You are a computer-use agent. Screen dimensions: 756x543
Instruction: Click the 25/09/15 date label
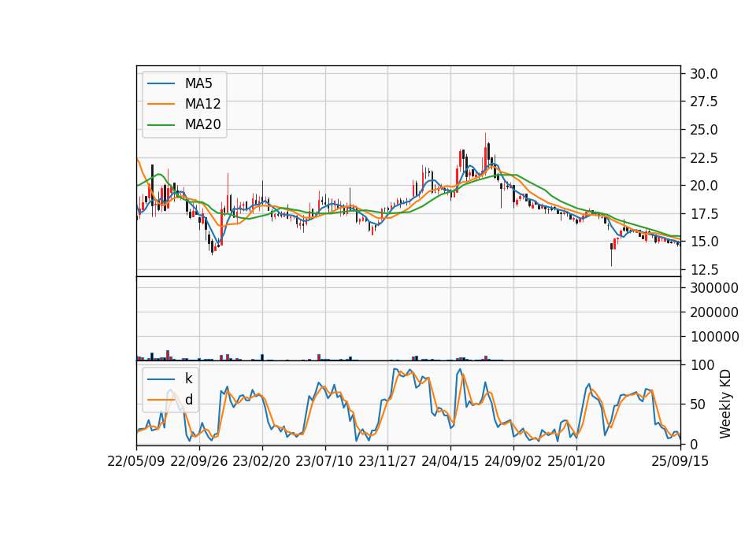click(680, 461)
